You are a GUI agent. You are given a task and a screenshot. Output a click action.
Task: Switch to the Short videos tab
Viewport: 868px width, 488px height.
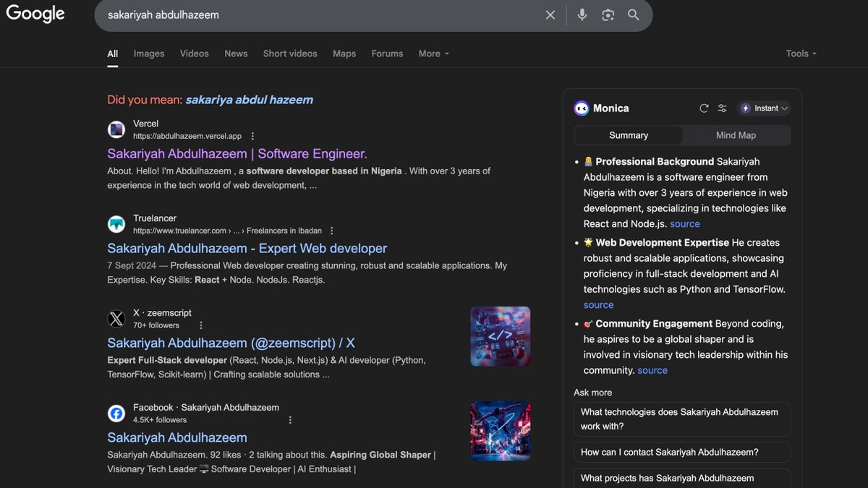(x=290, y=53)
